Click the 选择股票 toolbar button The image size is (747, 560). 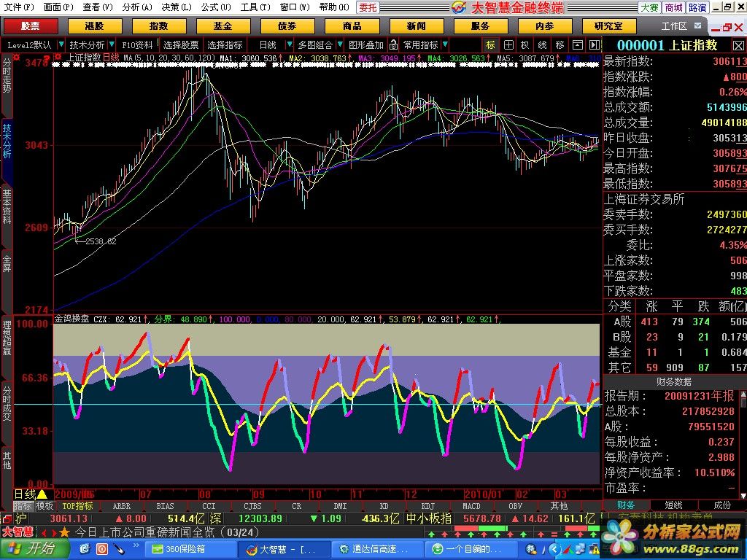click(x=181, y=45)
